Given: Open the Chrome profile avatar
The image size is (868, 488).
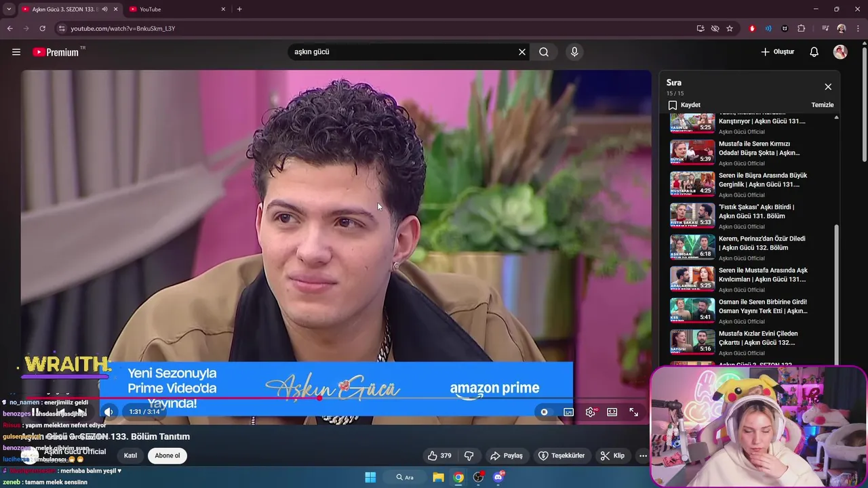Looking at the screenshot, I should coord(842,28).
